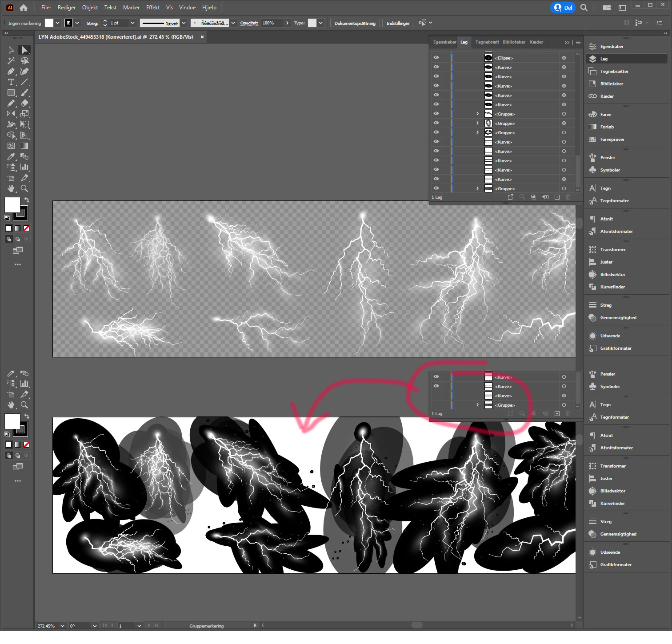
Task: Select the Rectangle tool
Action: [x=11, y=92]
